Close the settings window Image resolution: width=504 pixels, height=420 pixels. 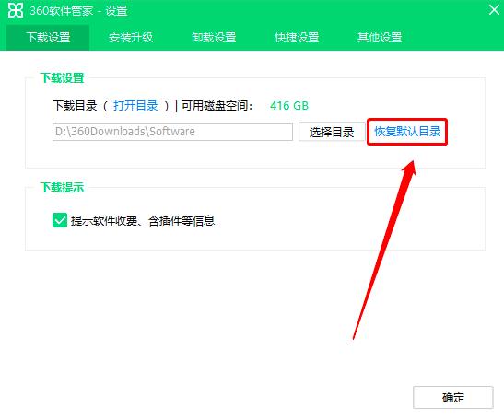tap(495, 9)
